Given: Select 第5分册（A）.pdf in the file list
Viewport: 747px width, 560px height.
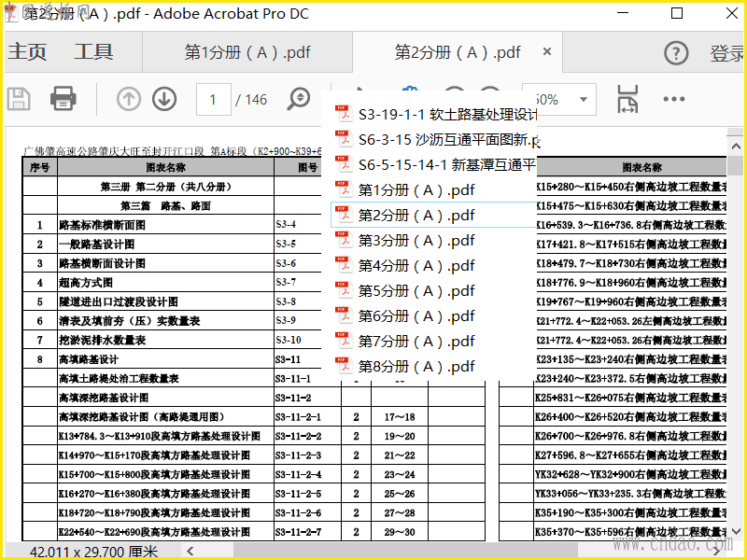Looking at the screenshot, I should (433, 291).
